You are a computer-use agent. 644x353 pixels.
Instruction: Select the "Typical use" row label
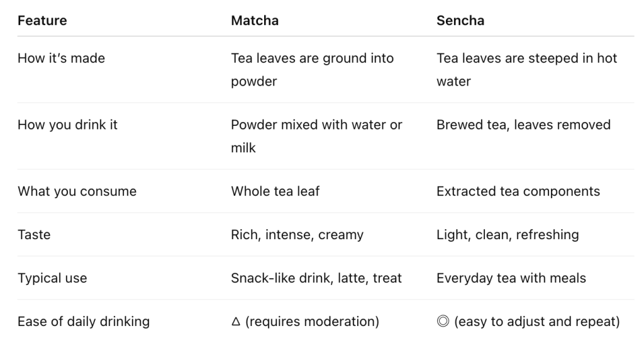52,278
